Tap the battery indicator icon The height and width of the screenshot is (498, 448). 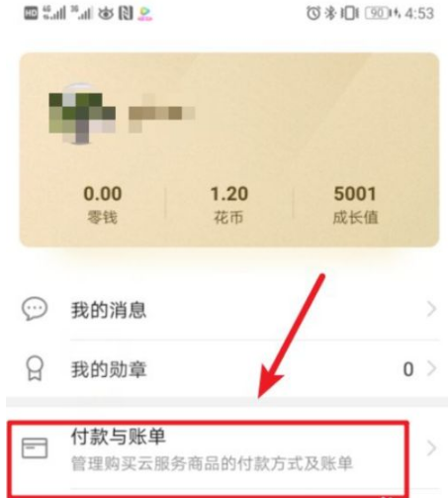point(380,13)
